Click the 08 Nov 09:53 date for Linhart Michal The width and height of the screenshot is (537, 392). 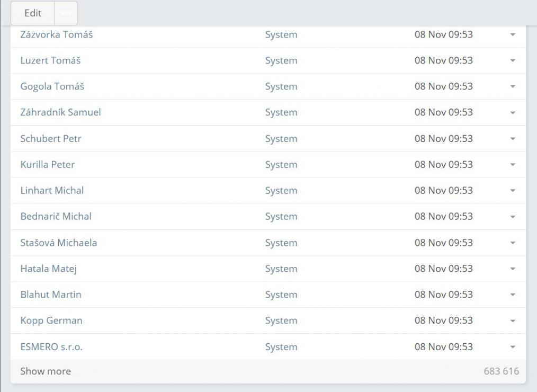[x=443, y=191]
